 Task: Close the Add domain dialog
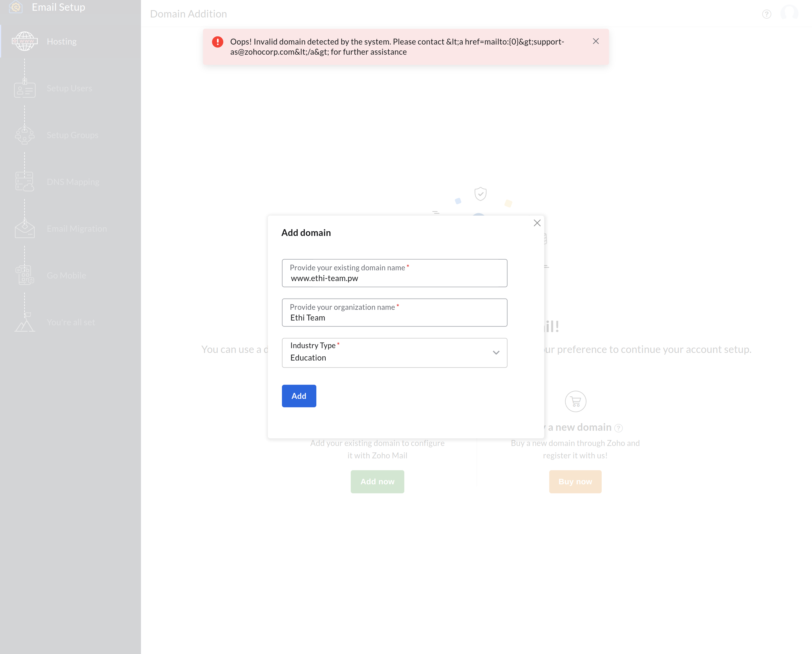[x=537, y=223]
